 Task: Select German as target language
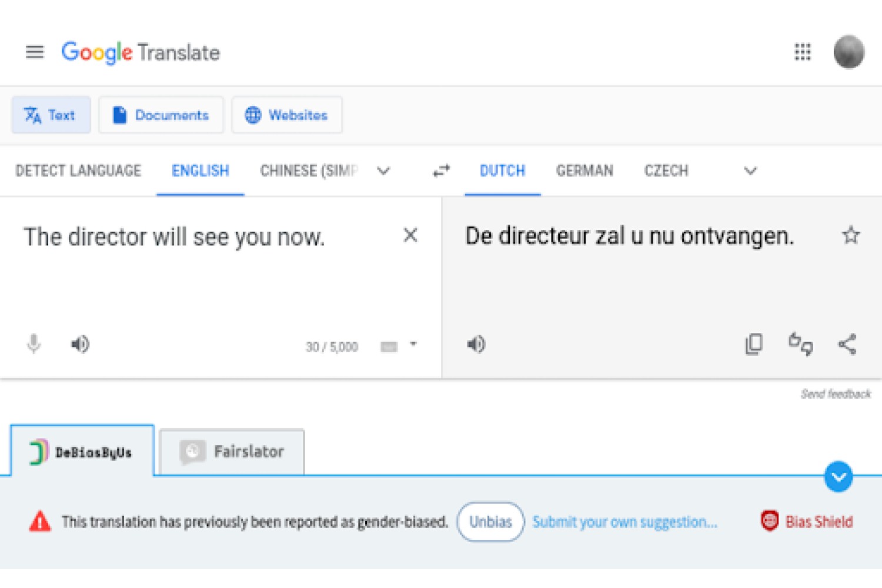[584, 171]
